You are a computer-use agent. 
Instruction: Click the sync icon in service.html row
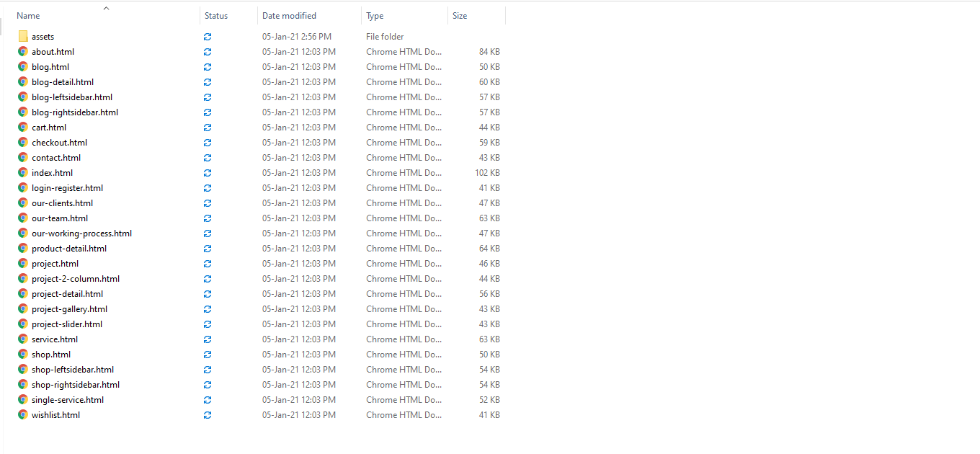(208, 339)
